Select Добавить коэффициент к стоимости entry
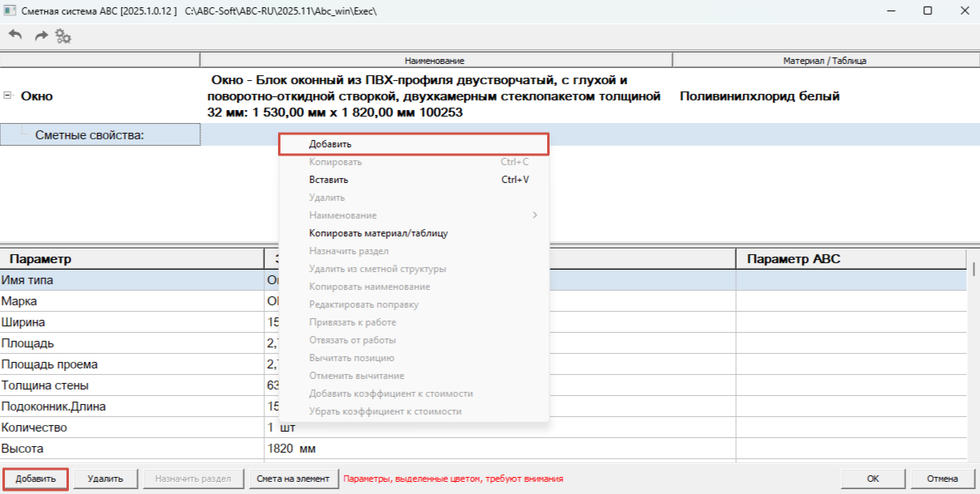The width and height of the screenshot is (980, 494). point(413,394)
